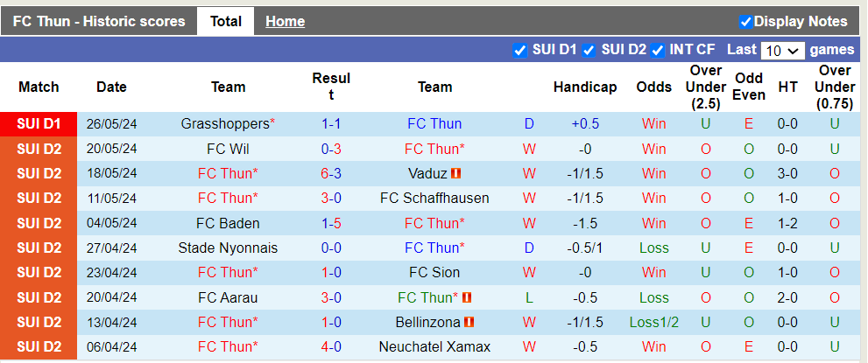This screenshot has height=363, width=868.
Task: Click the red card icon beside Vaduz
Action: (x=456, y=173)
